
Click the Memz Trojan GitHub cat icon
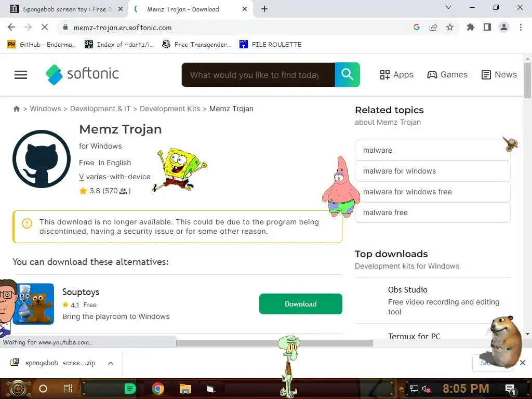(42, 159)
